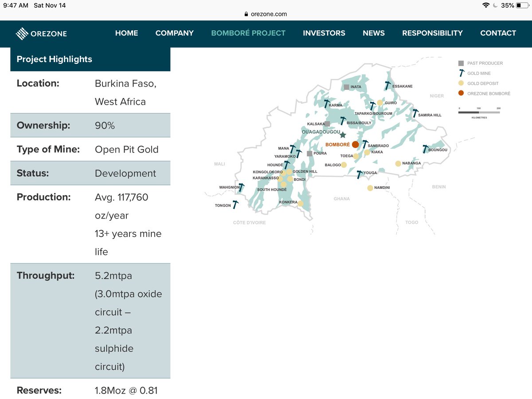Click the 'BENIN' country label on map
This screenshot has width=532, height=399.
(439, 187)
